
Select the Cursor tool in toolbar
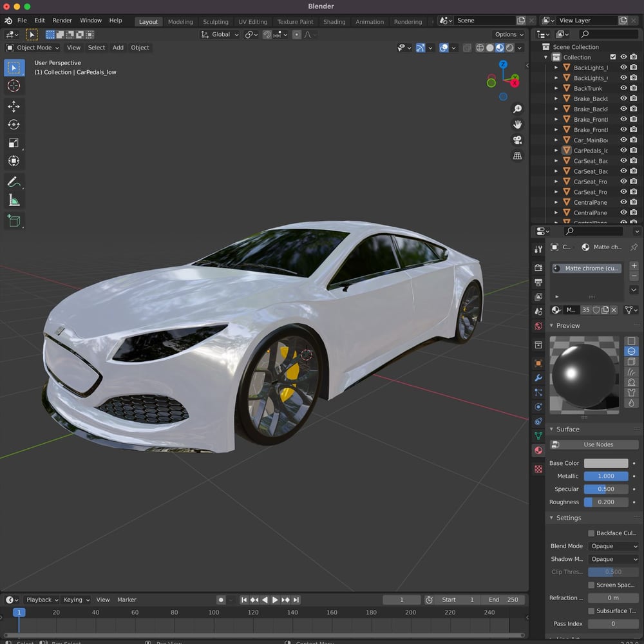[x=14, y=86]
